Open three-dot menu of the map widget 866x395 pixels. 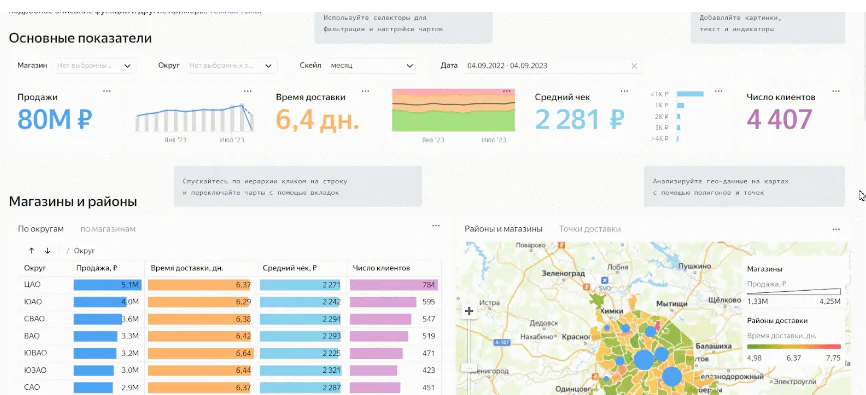(x=836, y=229)
